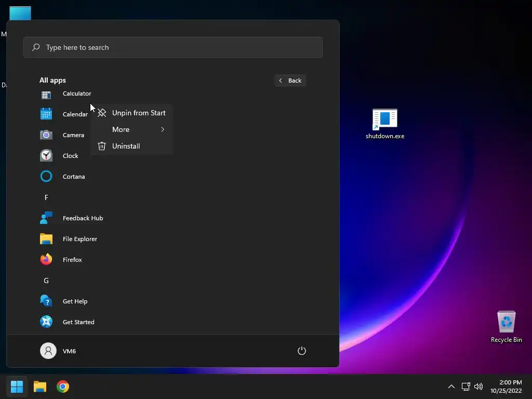Click the Feedback Hub label
Viewport: 532px width, 399px height.
point(83,218)
